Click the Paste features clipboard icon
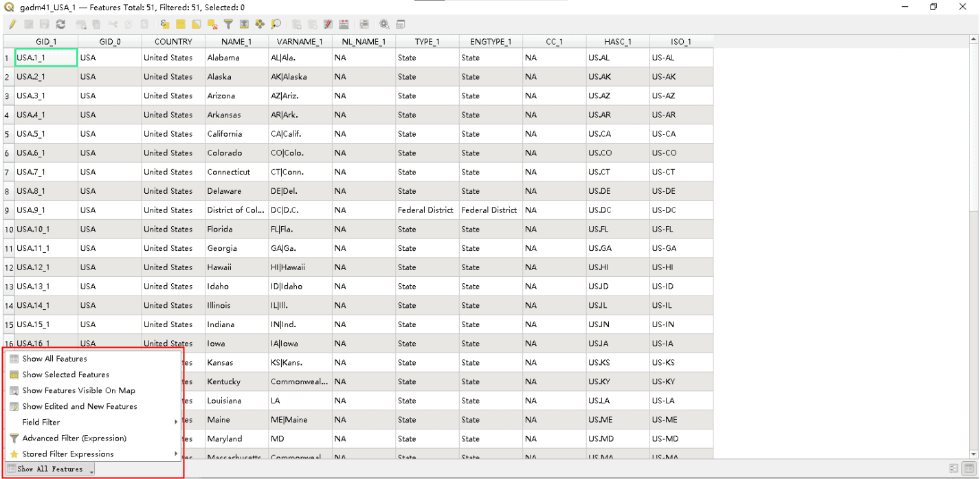Image resolution: width=980 pixels, height=479 pixels. [x=144, y=24]
